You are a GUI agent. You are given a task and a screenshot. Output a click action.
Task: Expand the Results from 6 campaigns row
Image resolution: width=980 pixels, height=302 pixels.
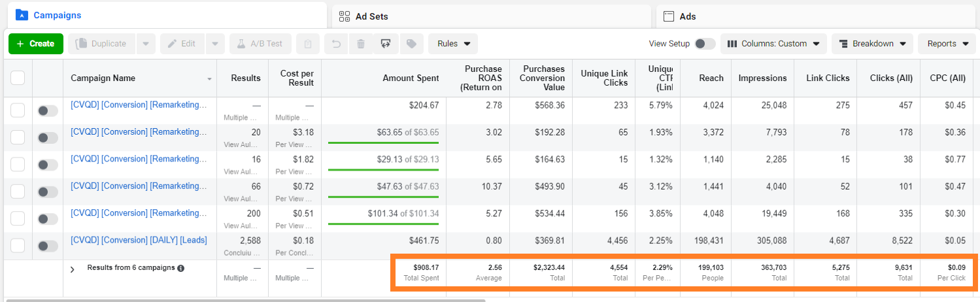pos(73,269)
